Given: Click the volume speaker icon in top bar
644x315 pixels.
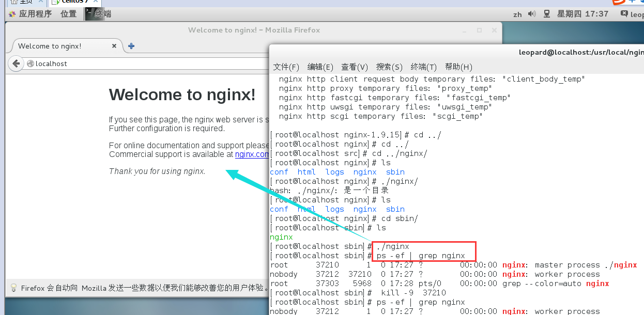Looking at the screenshot, I should coord(532,14).
